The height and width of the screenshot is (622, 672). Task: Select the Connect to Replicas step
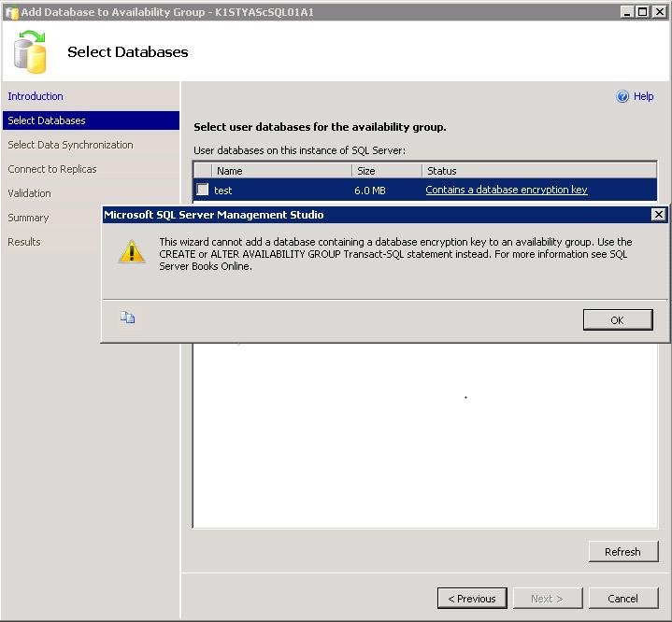point(52,169)
